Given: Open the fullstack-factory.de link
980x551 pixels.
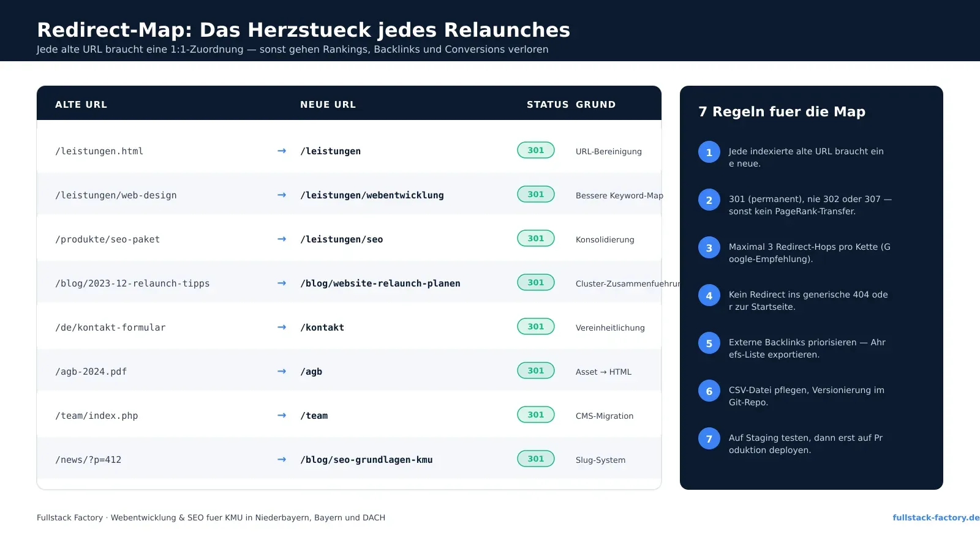Looking at the screenshot, I should (936, 517).
